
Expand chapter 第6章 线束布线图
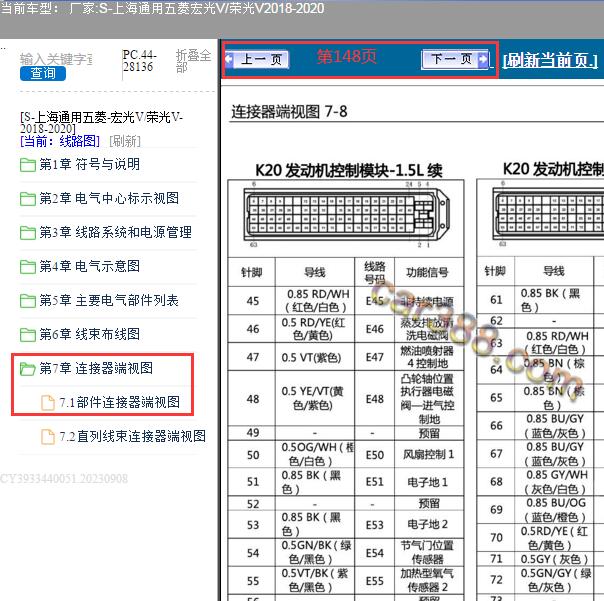coord(89,334)
